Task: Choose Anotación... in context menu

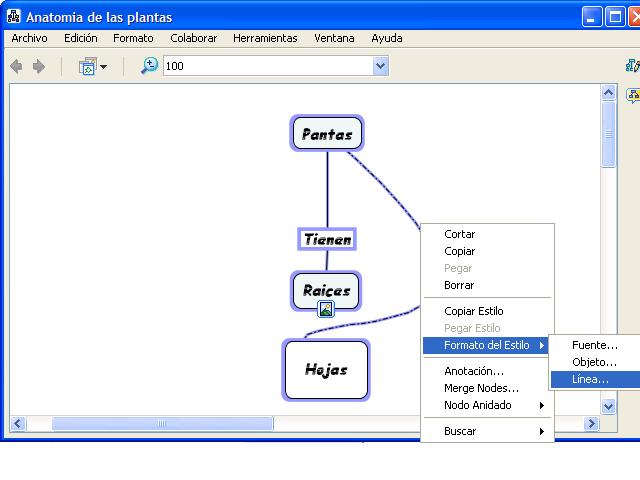Action: pyautogui.click(x=474, y=371)
